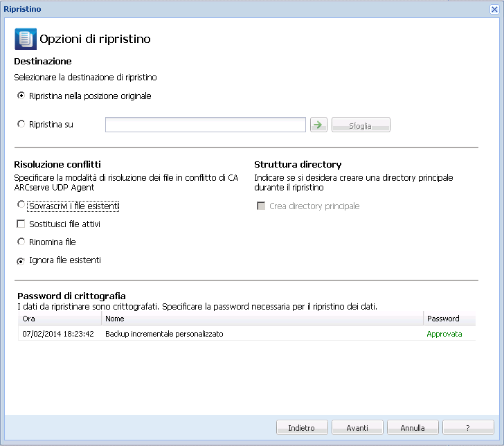Click the 'Ora' column header
Screen dimensions: 504x446
[60, 319]
